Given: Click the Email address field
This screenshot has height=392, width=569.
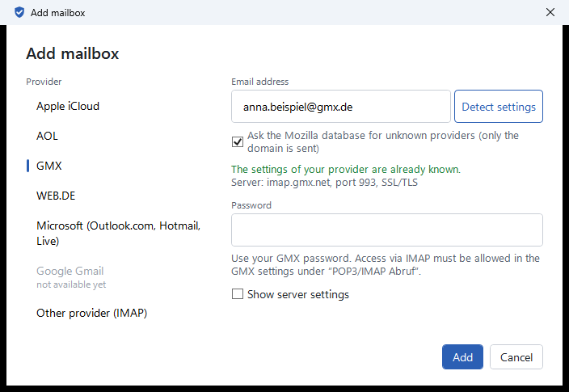Looking at the screenshot, I should pyautogui.click(x=341, y=107).
